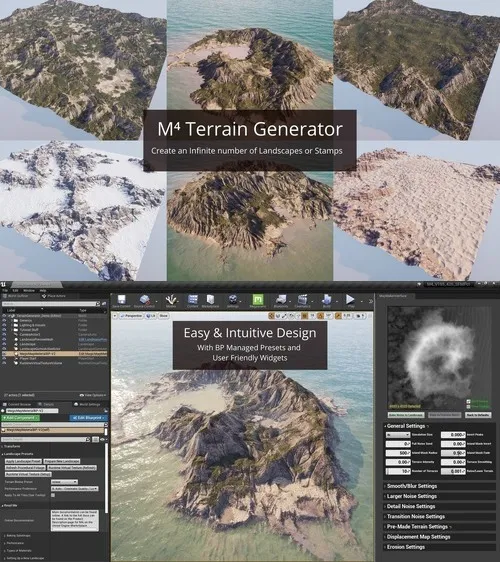
Task: Click the heightmap preview thumbnail
Action: [x=439, y=358]
